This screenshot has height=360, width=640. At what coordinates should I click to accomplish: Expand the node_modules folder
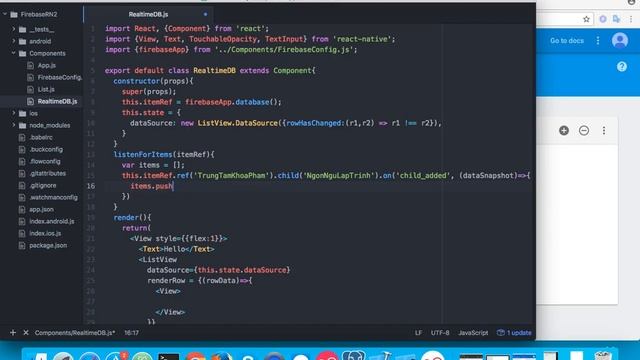coord(13,125)
